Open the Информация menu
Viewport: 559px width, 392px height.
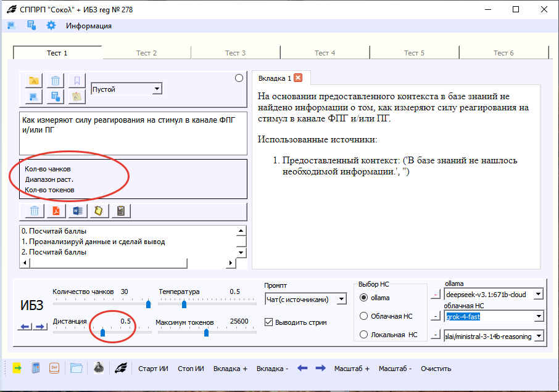tap(89, 26)
